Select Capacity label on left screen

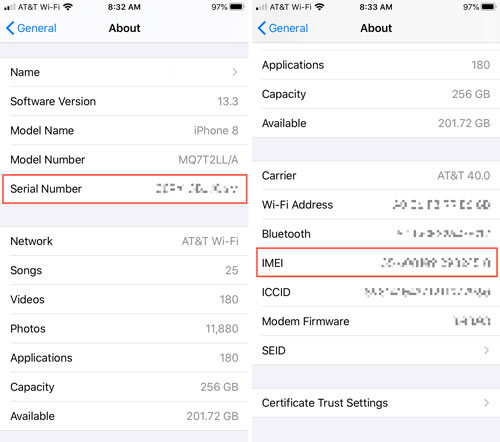32,387
